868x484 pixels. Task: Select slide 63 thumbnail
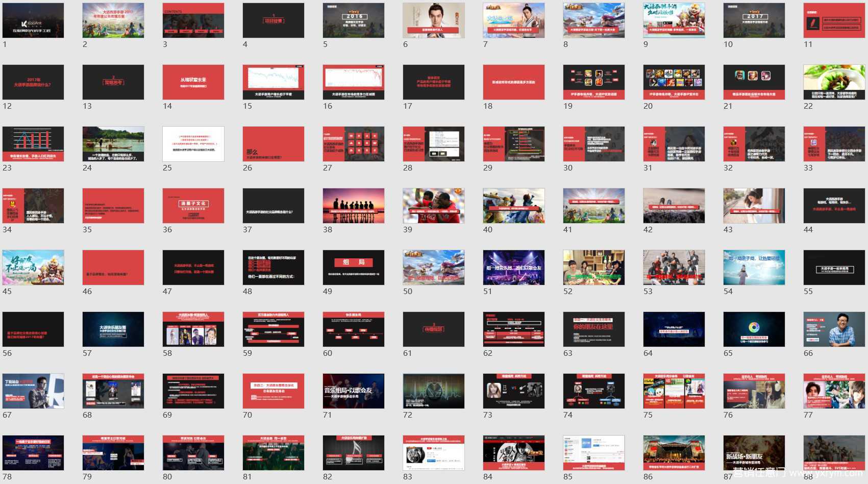point(594,329)
